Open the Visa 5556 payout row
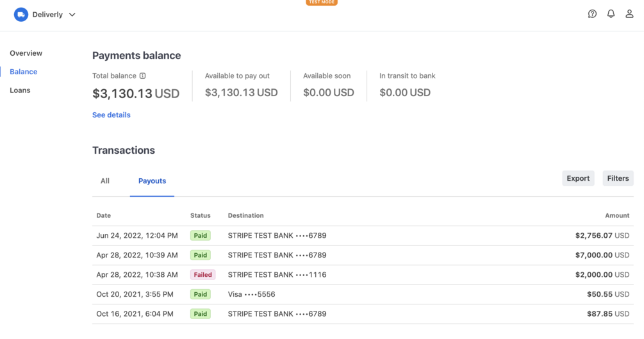The height and width of the screenshot is (339, 644). coord(363,294)
